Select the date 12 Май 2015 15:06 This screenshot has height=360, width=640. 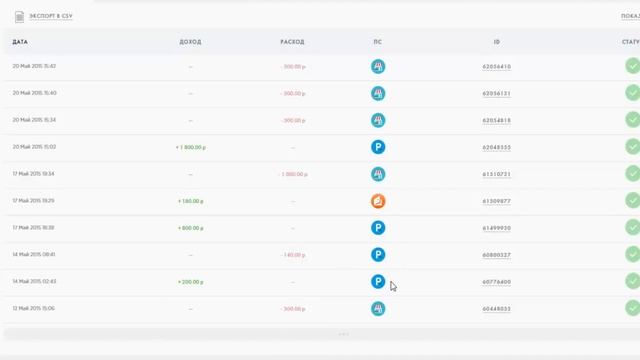(x=33, y=308)
